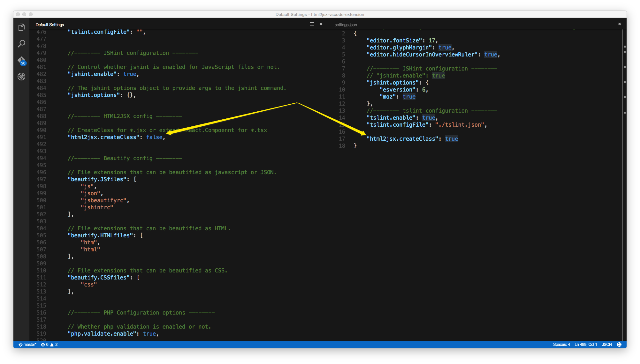The image size is (640, 364).
Task: Click the feedback smiley icon
Action: 619,345
